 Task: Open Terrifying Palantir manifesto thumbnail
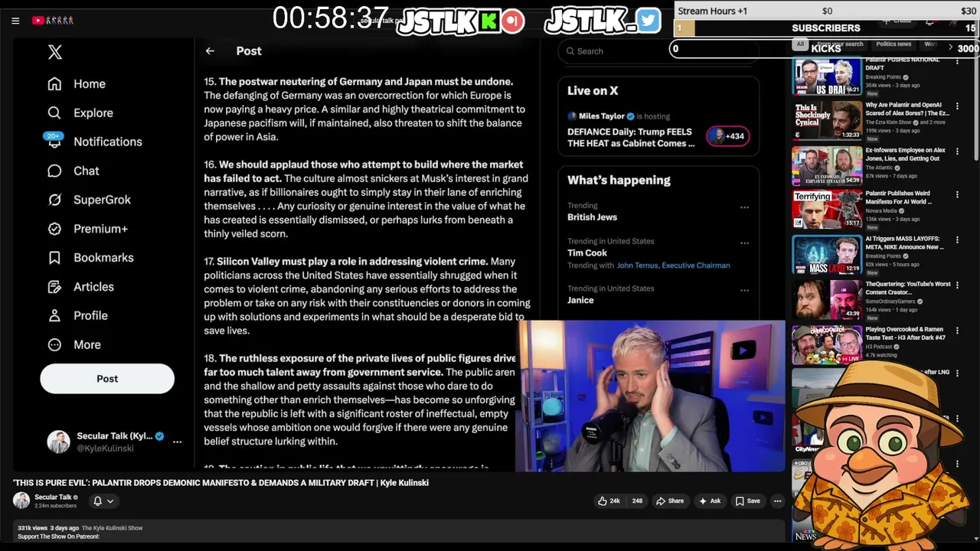[x=827, y=210]
